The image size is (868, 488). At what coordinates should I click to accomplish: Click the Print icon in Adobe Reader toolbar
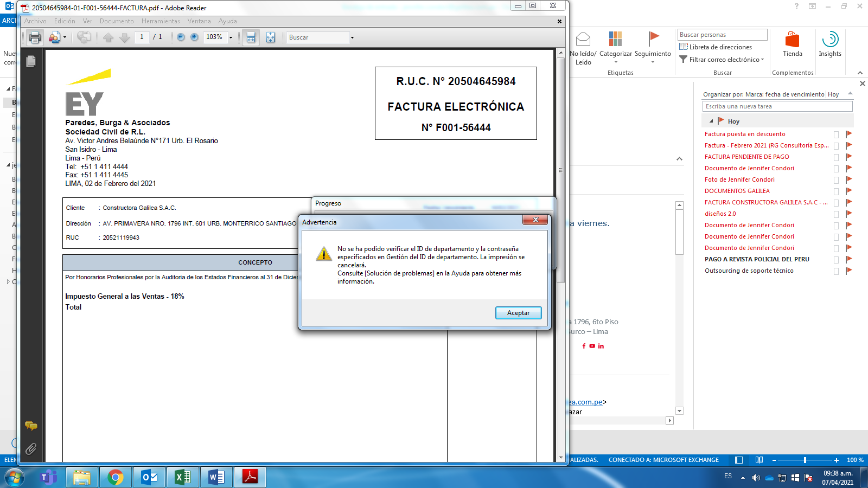[35, 37]
